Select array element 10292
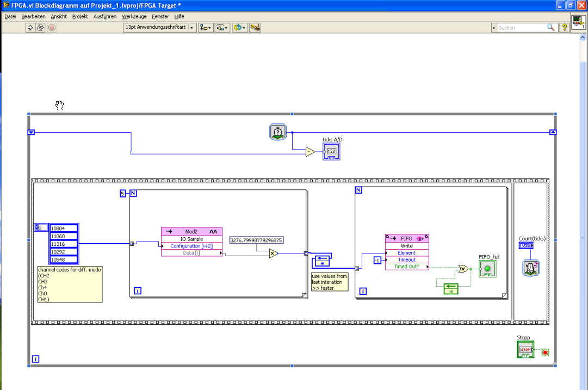The height and width of the screenshot is (390, 588). click(x=64, y=252)
